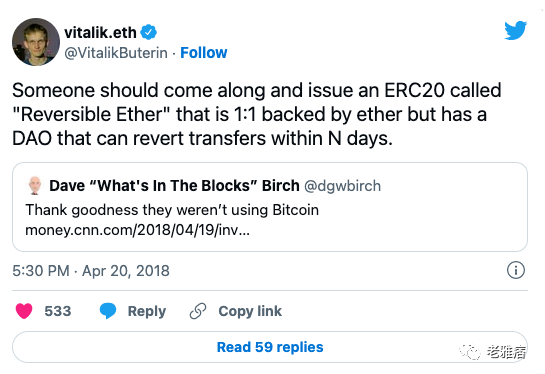Click the Twitter bird logo
This screenshot has width=545, height=374.
tap(515, 30)
